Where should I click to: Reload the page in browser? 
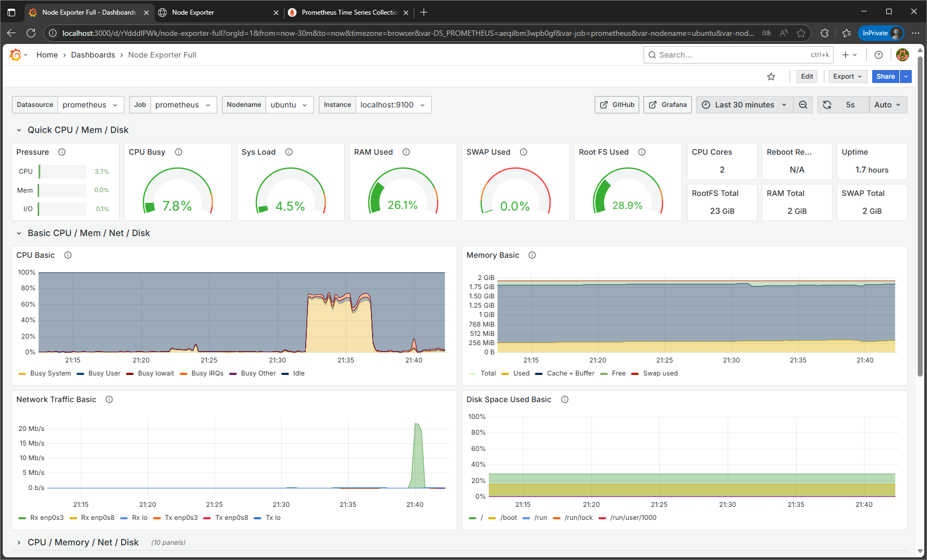[x=31, y=33]
